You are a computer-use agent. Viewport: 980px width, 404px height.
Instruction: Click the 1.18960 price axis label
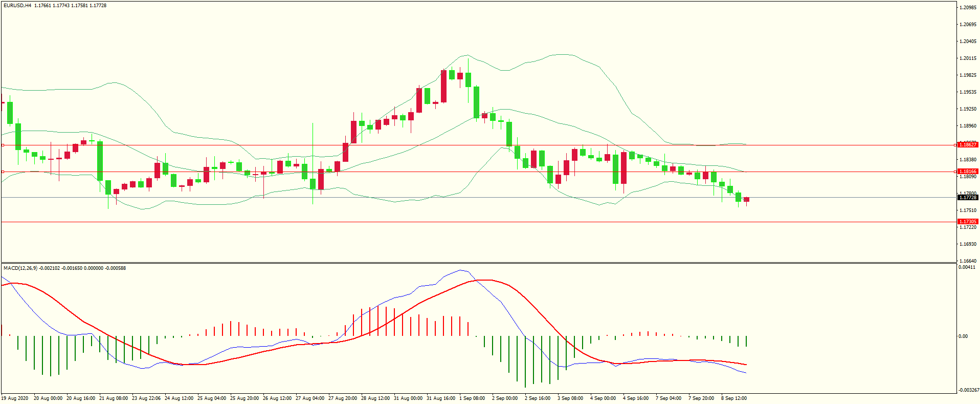968,126
